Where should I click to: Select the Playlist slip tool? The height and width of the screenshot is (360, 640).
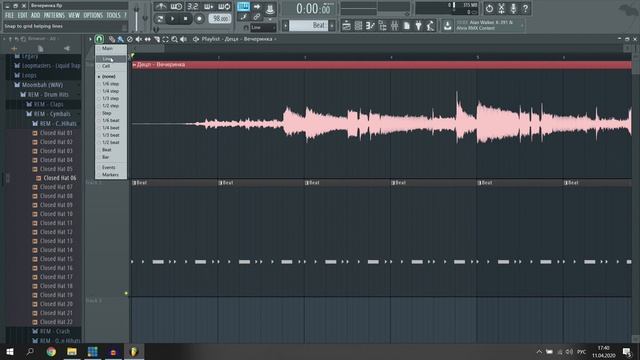[x=147, y=39]
